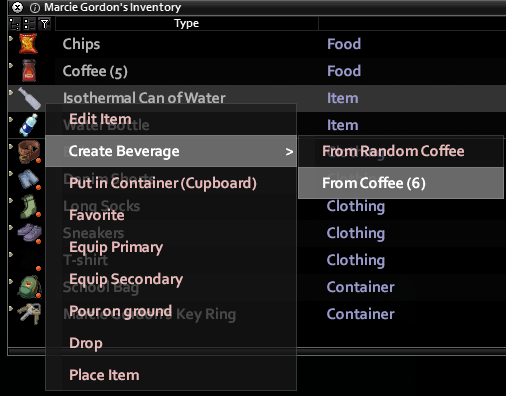
Task: Click the School Bag backpack icon
Action: 29,287
